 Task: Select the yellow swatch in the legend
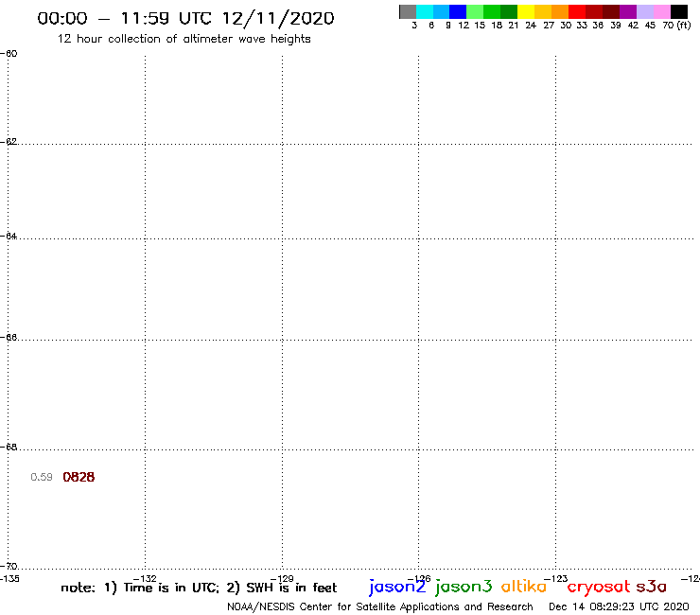click(x=526, y=11)
